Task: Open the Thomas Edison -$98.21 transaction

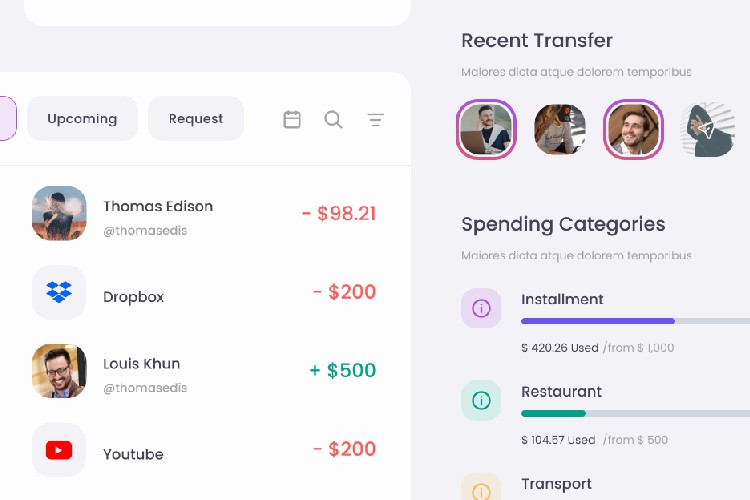Action: (x=206, y=213)
